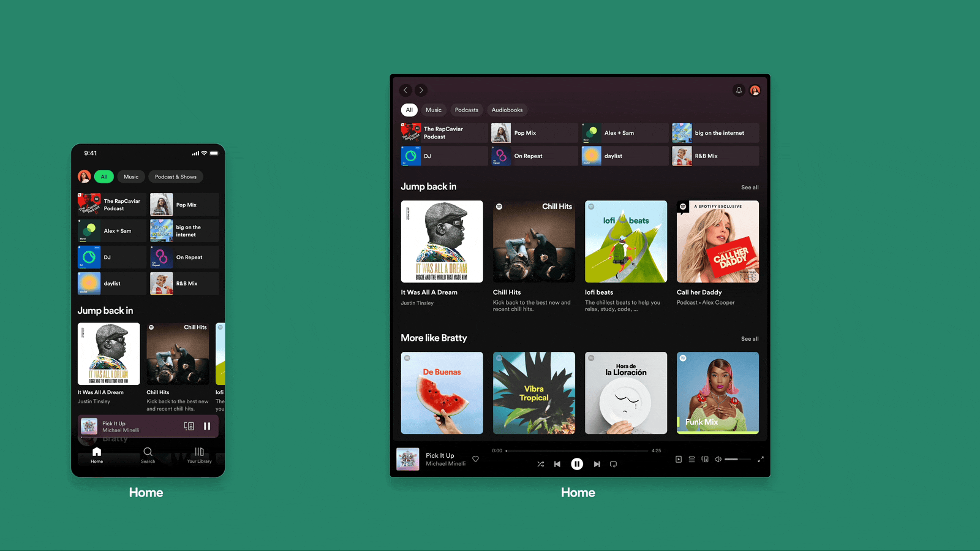Pause playback in mobile mini player

(207, 426)
